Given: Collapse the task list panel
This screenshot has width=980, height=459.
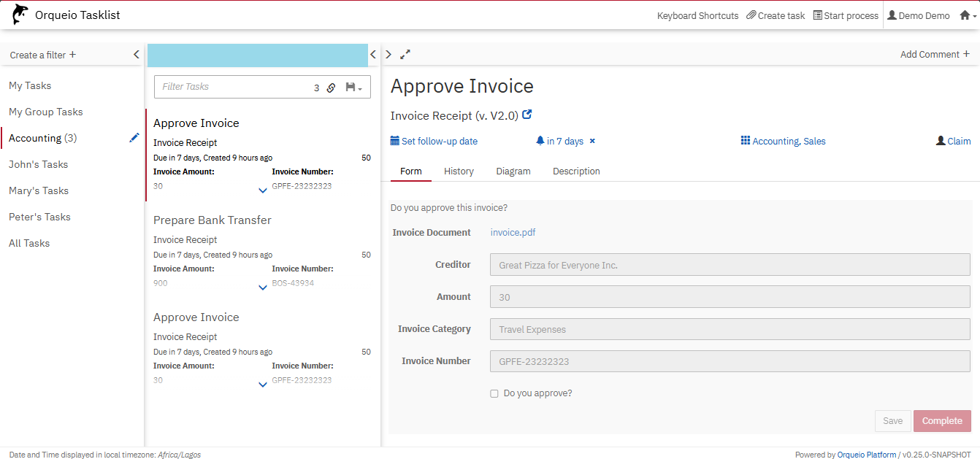Looking at the screenshot, I should [373, 55].
